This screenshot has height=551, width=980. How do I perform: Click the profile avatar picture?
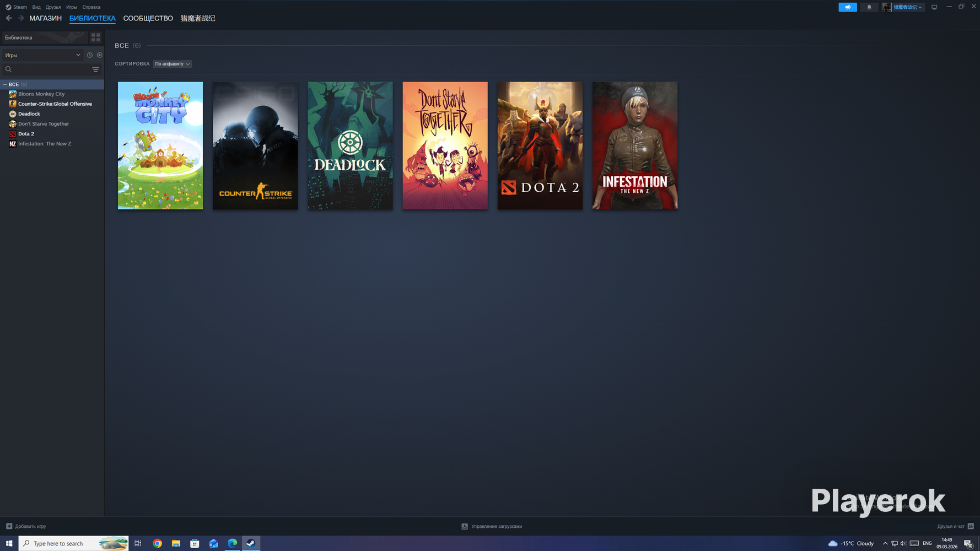pos(887,7)
